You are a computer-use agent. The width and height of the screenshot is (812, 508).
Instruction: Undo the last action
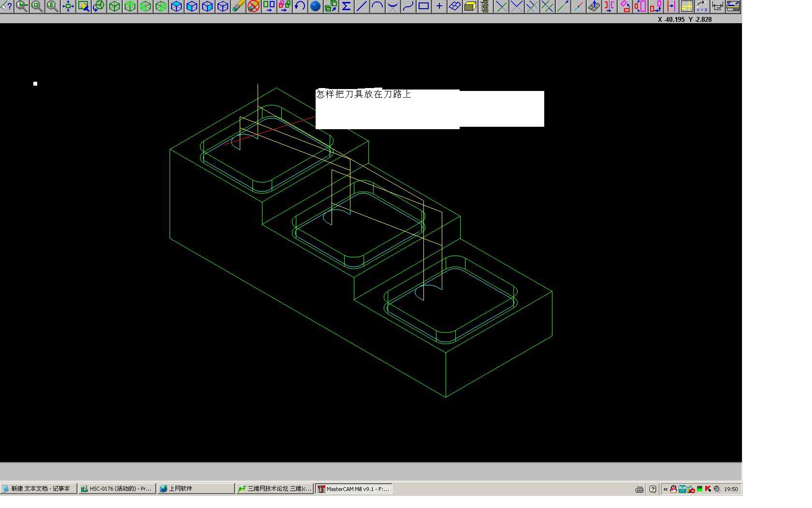(x=300, y=6)
